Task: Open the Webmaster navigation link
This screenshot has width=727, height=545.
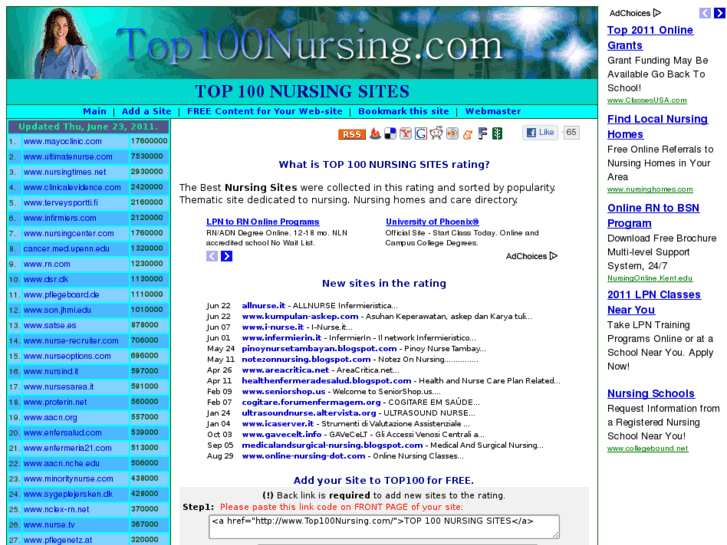Action: click(x=493, y=111)
